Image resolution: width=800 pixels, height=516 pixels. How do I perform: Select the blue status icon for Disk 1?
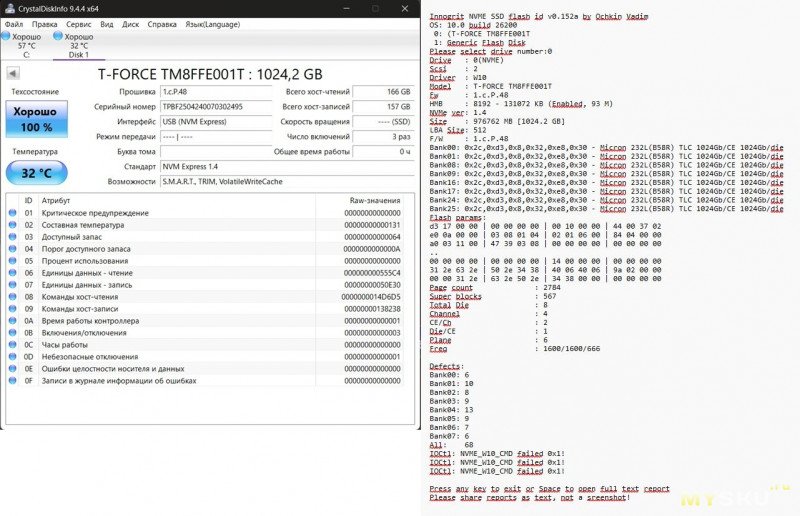pos(58,36)
